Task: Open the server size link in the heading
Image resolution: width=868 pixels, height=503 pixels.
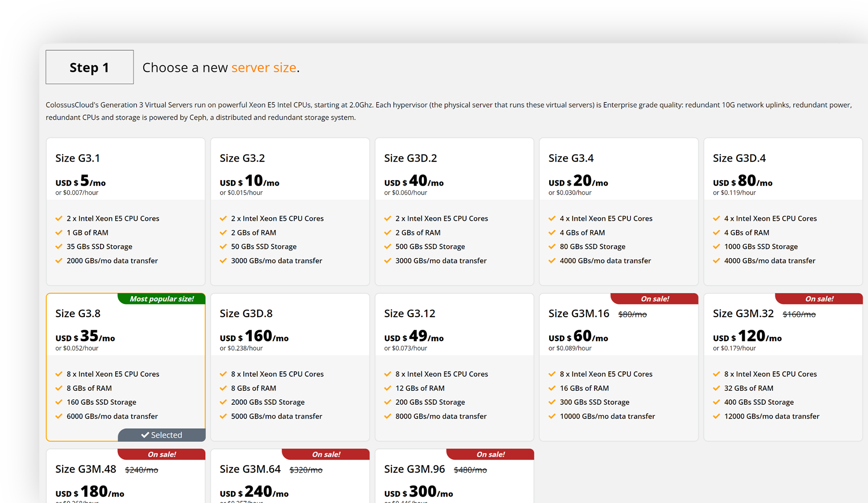Action: [x=264, y=67]
